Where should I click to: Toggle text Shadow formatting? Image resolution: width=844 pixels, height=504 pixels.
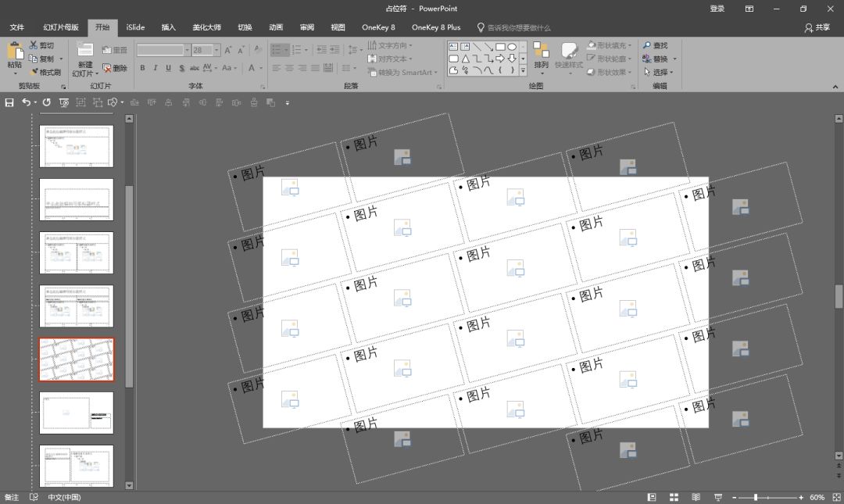(181, 68)
